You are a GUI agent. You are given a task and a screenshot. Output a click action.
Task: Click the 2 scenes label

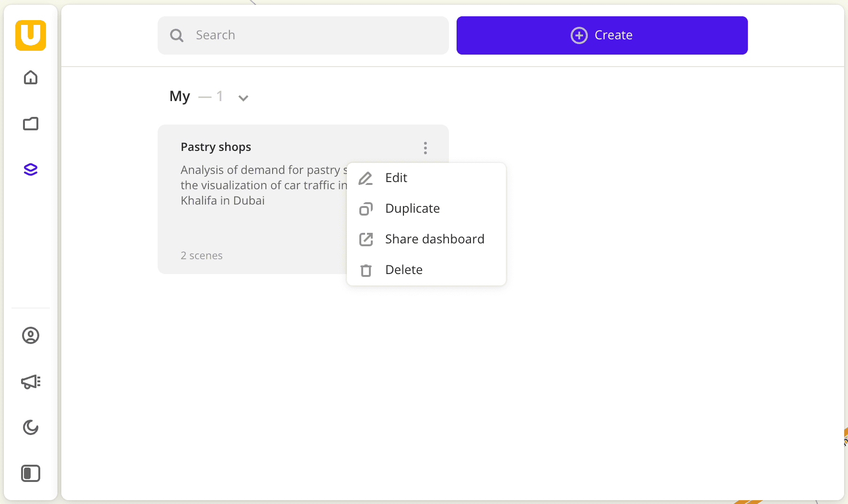[x=202, y=256]
